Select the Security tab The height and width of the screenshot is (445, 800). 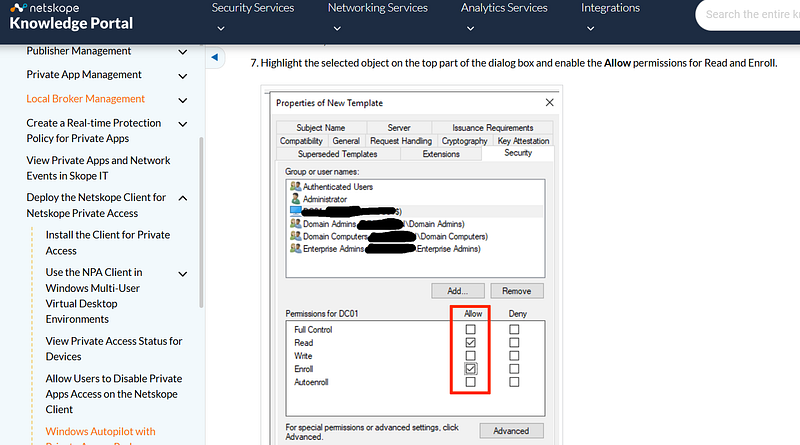[518, 153]
